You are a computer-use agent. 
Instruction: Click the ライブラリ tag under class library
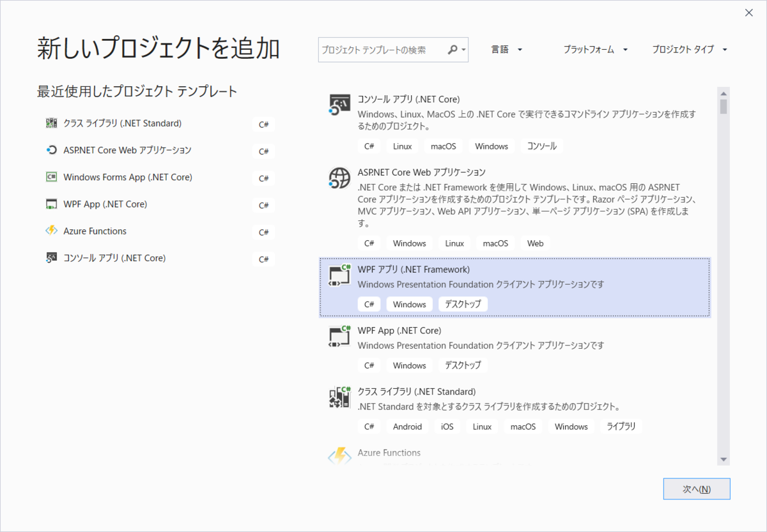[x=621, y=427]
